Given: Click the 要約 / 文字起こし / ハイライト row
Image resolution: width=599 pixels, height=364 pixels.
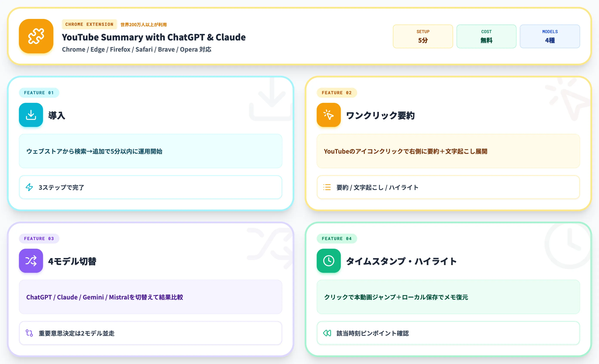Looking at the screenshot, I should pos(448,187).
